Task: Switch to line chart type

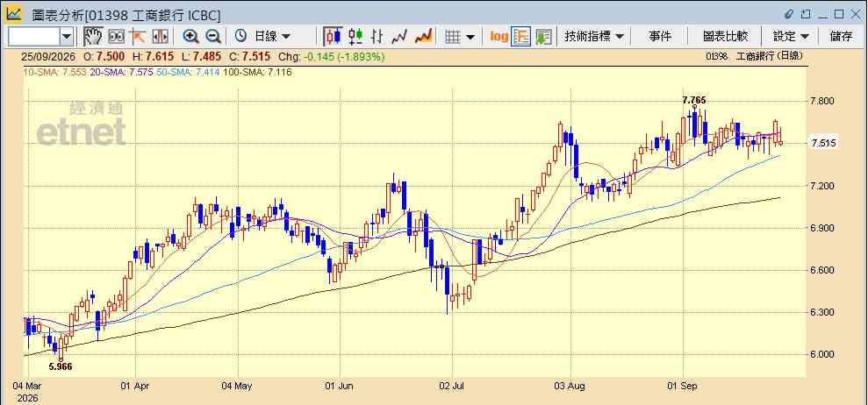Action: coord(399,37)
